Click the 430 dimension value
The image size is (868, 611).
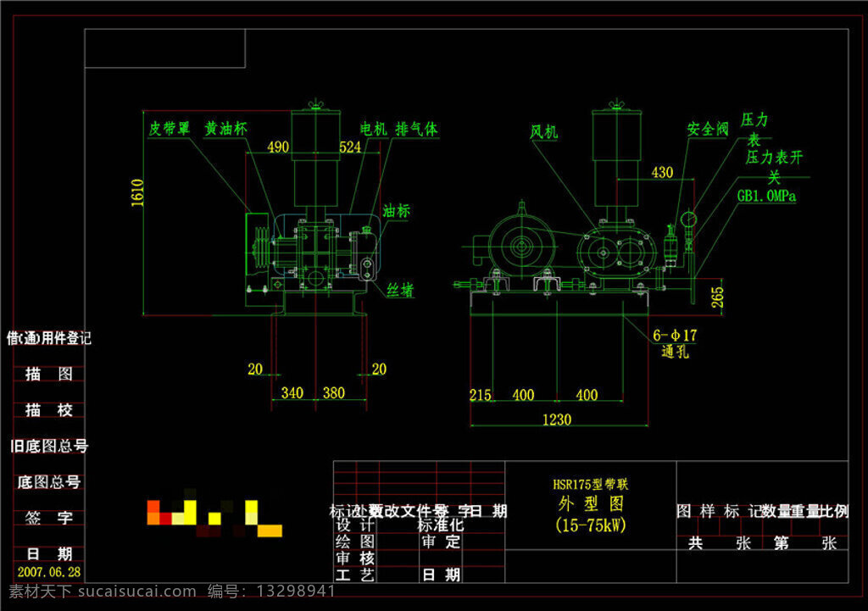click(x=662, y=172)
